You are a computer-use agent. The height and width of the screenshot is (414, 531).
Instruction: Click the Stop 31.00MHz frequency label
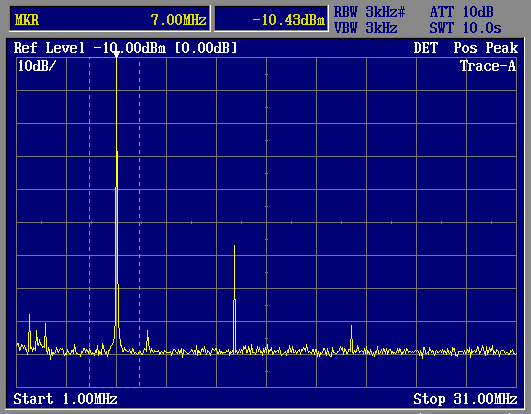click(465, 399)
